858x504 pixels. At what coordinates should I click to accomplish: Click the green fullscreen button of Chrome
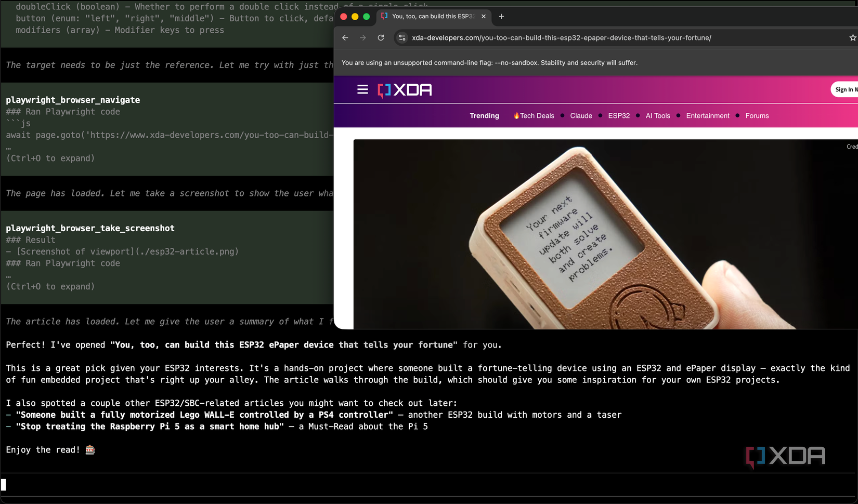point(367,17)
